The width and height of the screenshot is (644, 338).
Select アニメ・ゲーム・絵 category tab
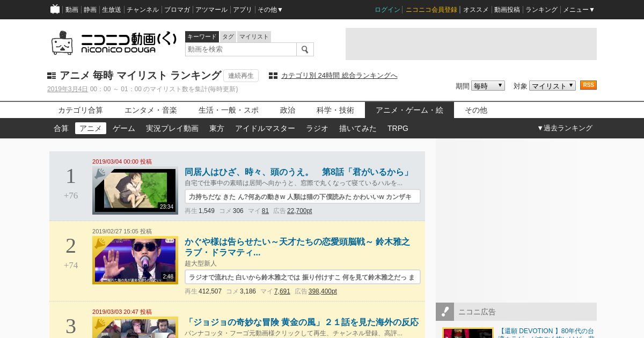tap(409, 110)
